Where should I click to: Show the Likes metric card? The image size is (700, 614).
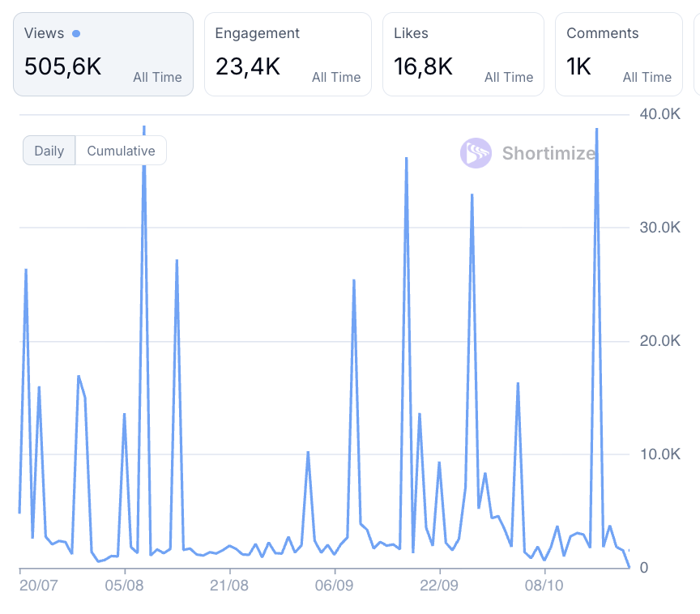point(463,54)
